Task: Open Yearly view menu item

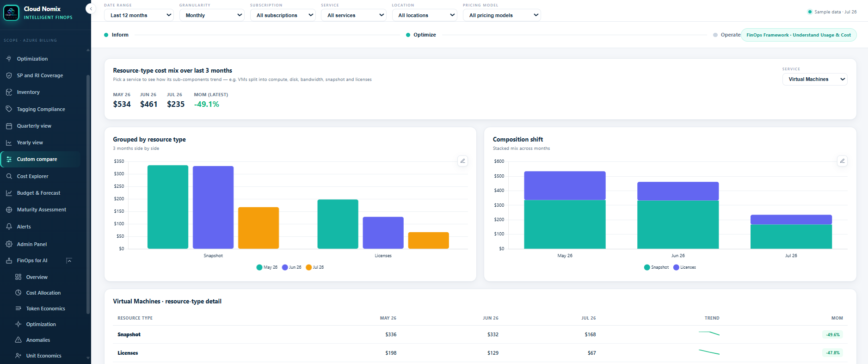Action: tap(40, 142)
